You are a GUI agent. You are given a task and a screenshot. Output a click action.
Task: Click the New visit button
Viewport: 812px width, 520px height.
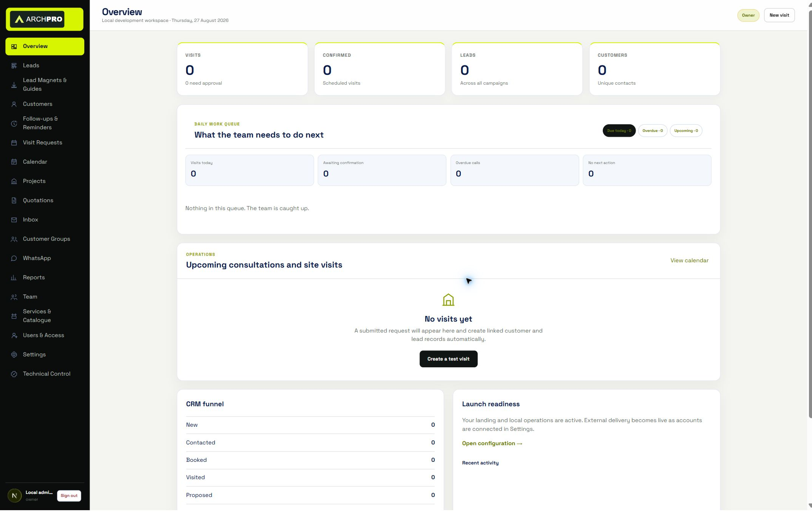(779, 15)
